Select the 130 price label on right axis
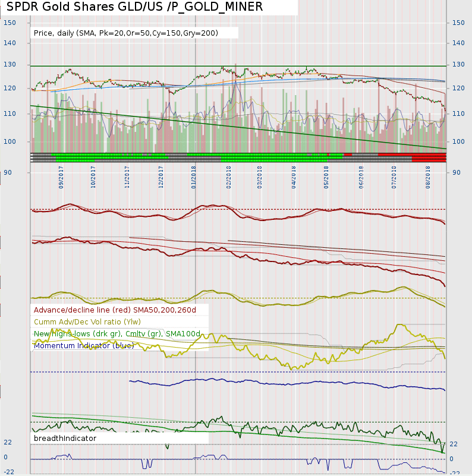Image resolution: width=472 pixels, height=476 pixels. (458, 64)
